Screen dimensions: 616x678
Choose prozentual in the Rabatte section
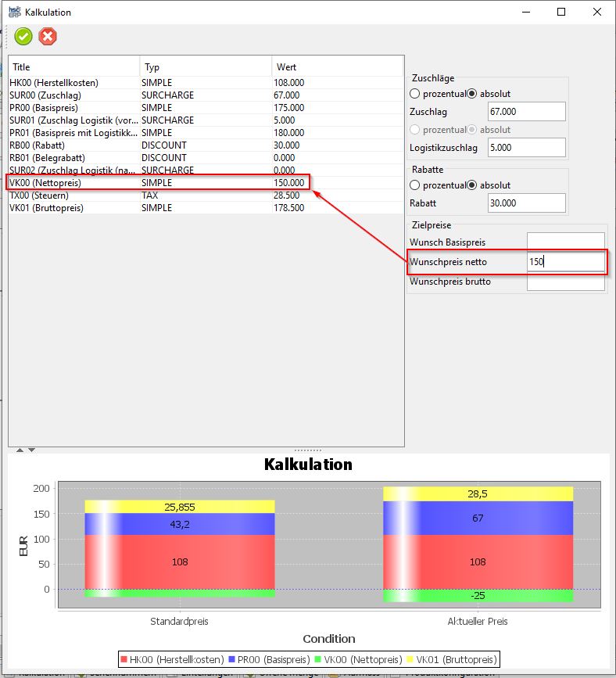click(x=415, y=185)
